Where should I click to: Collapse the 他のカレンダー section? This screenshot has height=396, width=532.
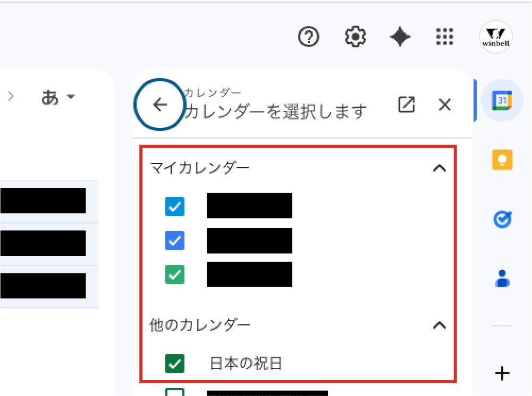tap(440, 324)
